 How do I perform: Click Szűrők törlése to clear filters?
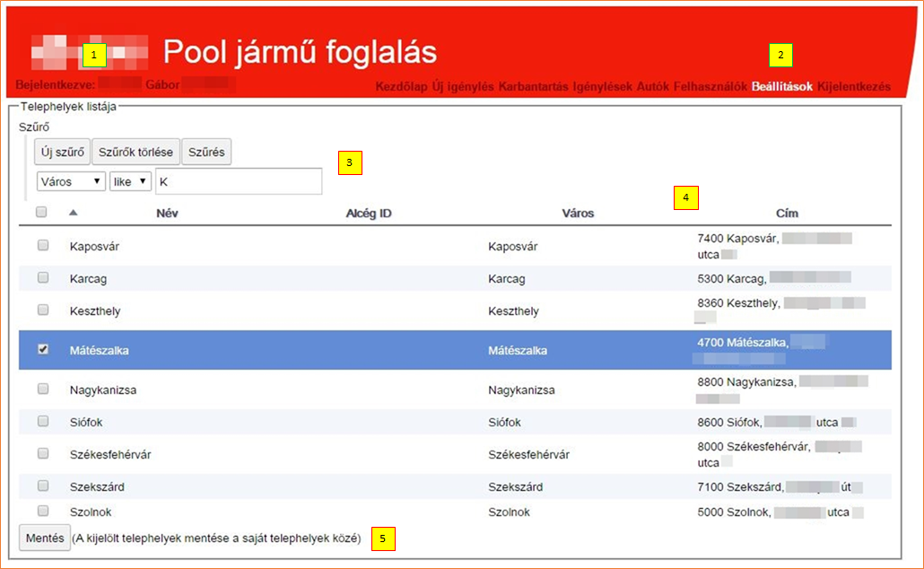135,152
